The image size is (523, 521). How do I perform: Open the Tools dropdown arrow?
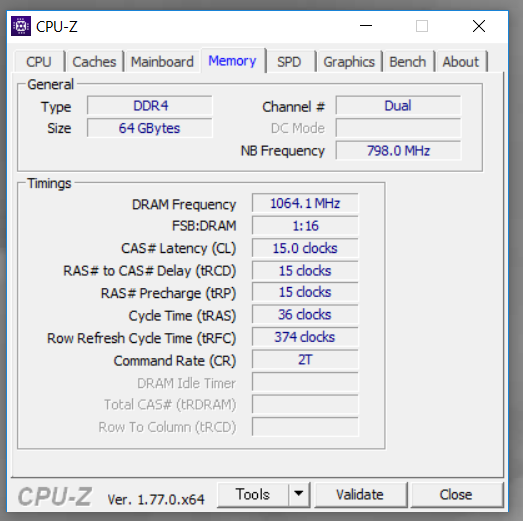click(299, 494)
